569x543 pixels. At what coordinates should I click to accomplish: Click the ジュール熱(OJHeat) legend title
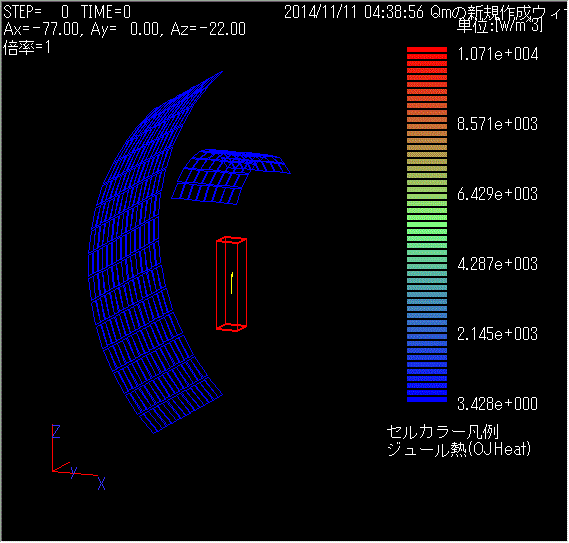tap(459, 450)
